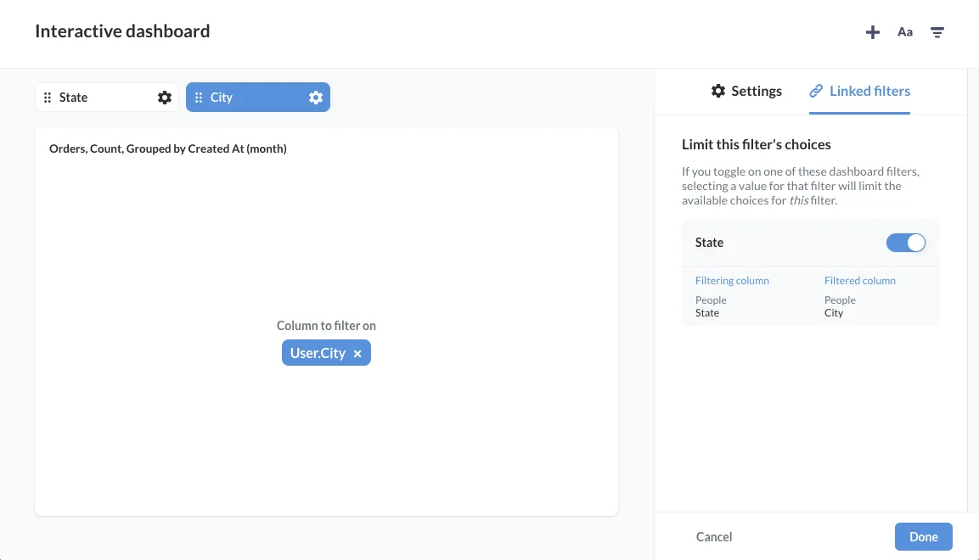The width and height of the screenshot is (979, 560).
Task: Click the Aa text card icon
Action: pyautogui.click(x=905, y=32)
